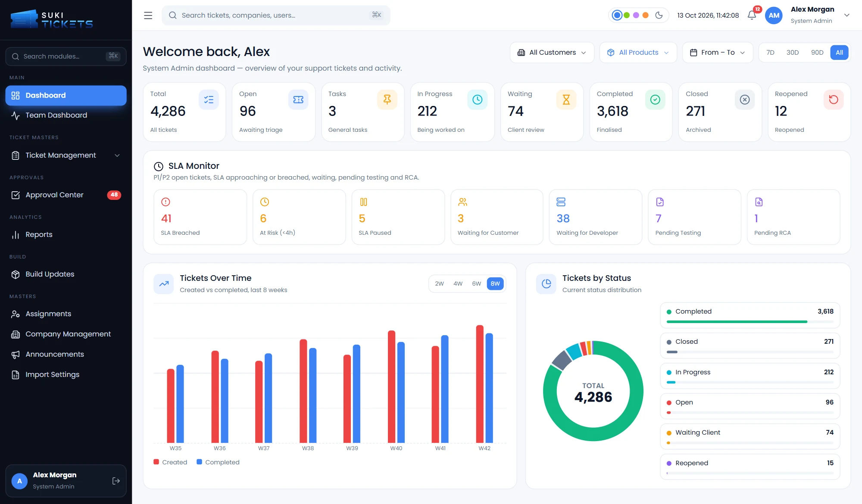862x504 pixels.
Task: Open the All Products dropdown
Action: pyautogui.click(x=638, y=53)
